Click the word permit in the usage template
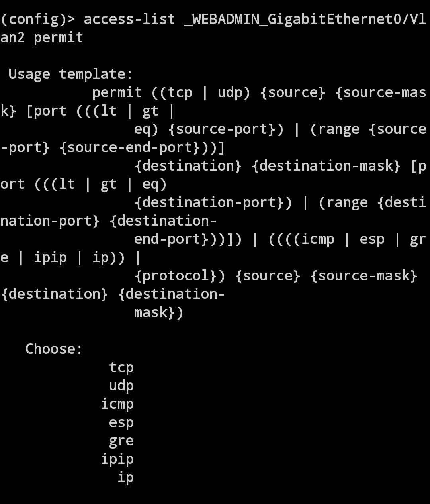430x504 pixels. click(x=117, y=92)
